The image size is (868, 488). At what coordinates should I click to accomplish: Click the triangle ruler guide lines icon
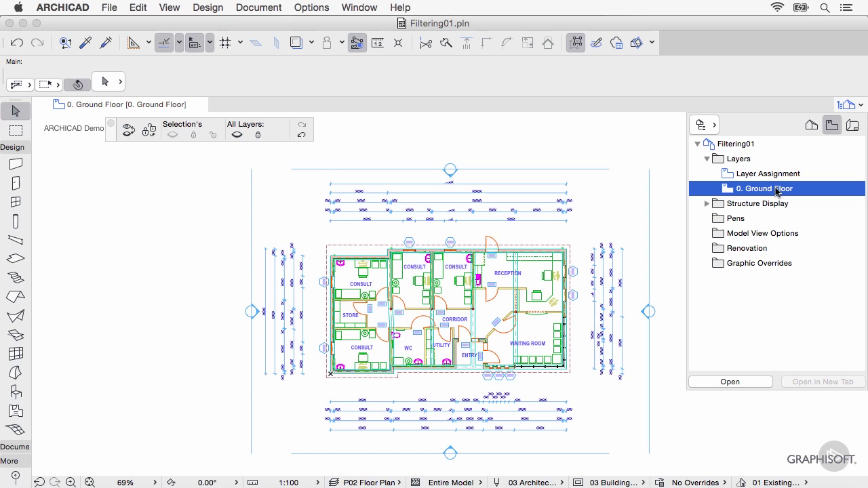[134, 43]
